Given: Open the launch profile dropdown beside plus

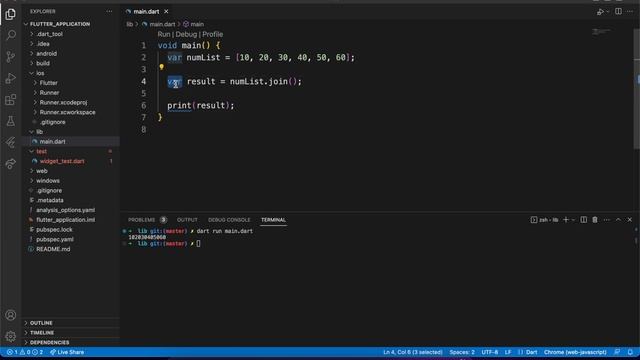Looking at the screenshot, I should 573,220.
